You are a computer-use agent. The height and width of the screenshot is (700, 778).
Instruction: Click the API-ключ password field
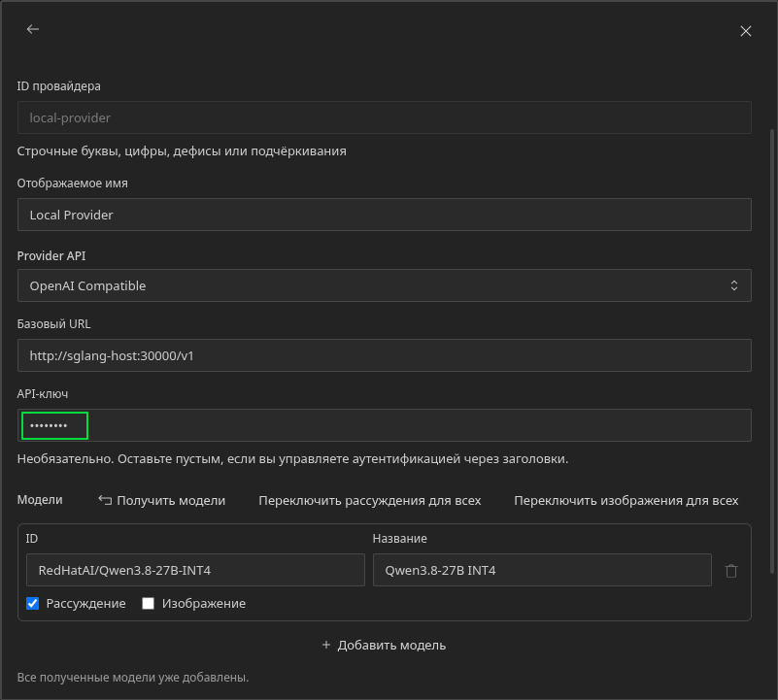click(384, 425)
